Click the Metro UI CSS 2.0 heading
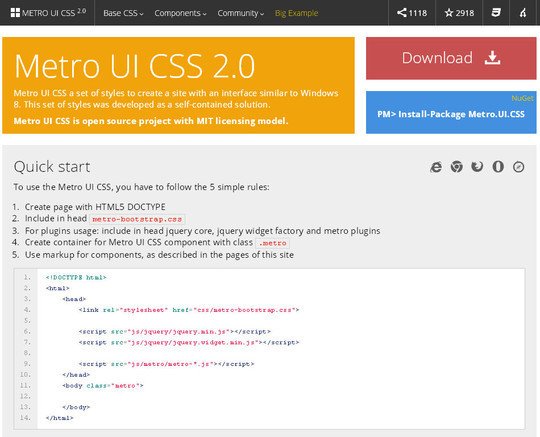The height and width of the screenshot is (437, 540). [135, 66]
